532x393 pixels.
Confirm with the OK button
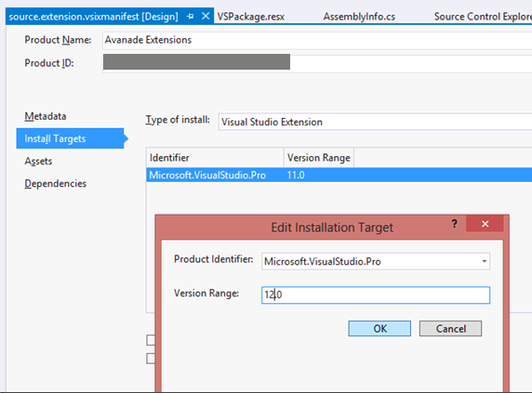pos(379,329)
